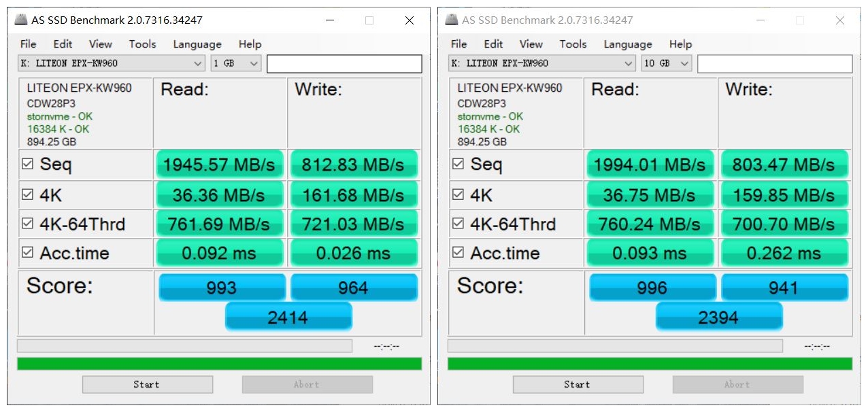Image resolution: width=868 pixels, height=412 pixels.
Task: Click the 760.24 MB/s 4K-64Thrd read result
Action: coord(650,224)
